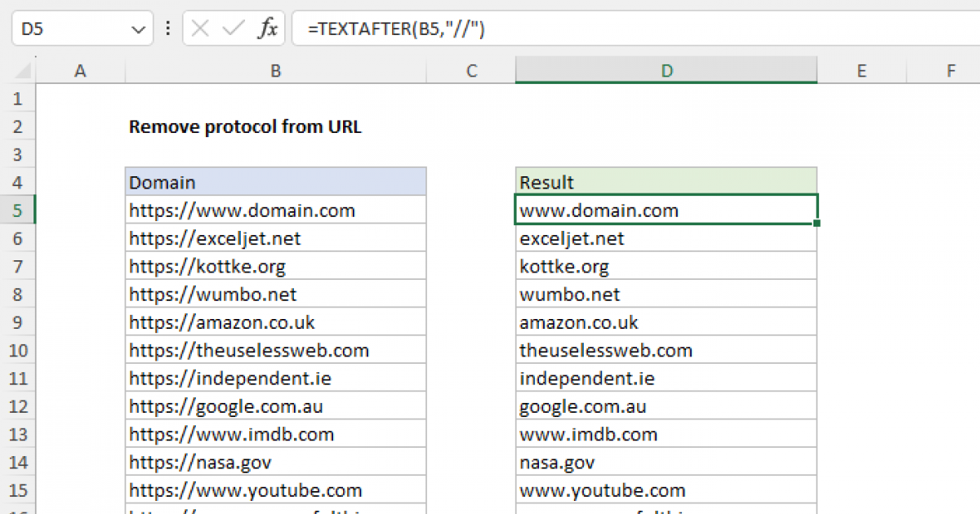Click inside the formula bar text
This screenshot has width=980, height=514.
pyautogui.click(x=572, y=29)
